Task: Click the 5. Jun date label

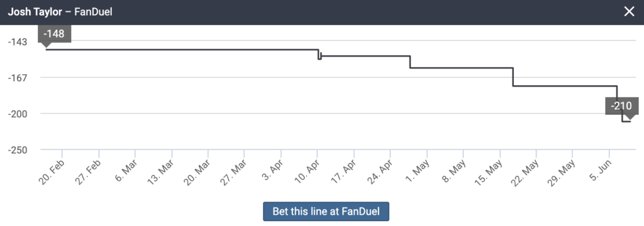Action: click(601, 171)
